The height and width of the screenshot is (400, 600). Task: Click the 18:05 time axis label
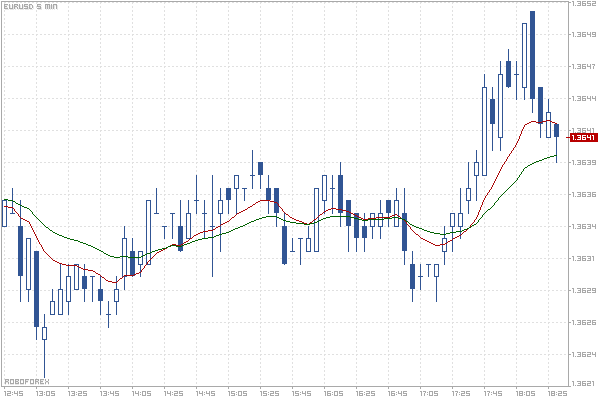coord(525,393)
